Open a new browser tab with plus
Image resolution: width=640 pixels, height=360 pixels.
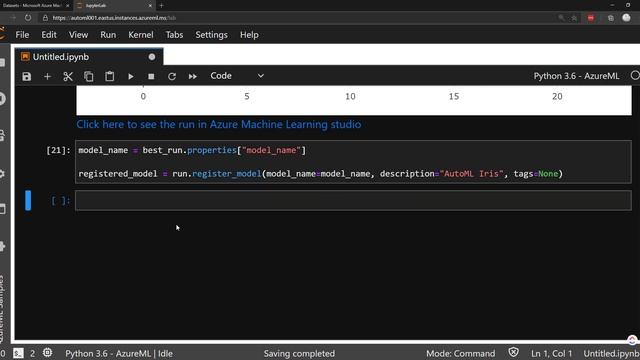(161, 6)
